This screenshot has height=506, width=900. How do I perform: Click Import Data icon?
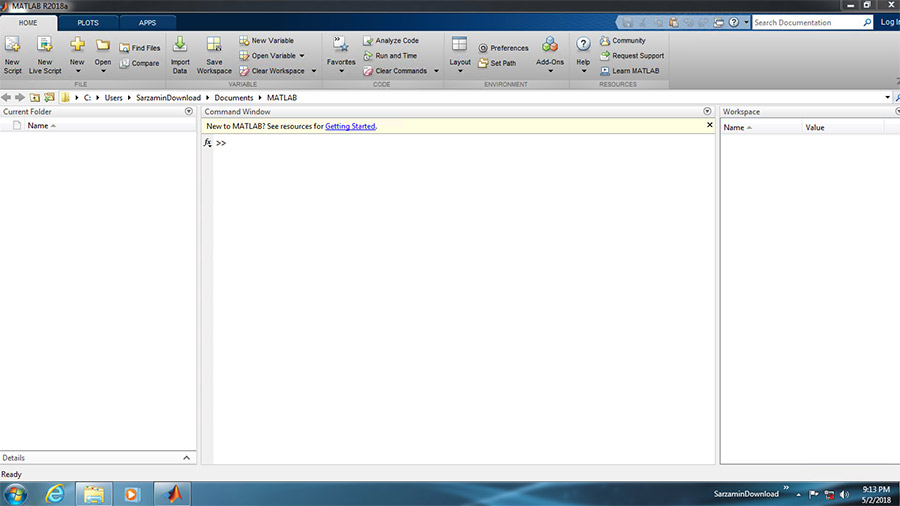180,44
